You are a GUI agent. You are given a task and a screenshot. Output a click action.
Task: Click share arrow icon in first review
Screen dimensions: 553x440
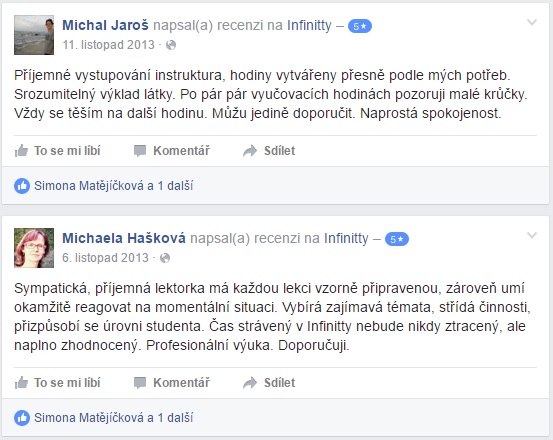click(x=250, y=151)
